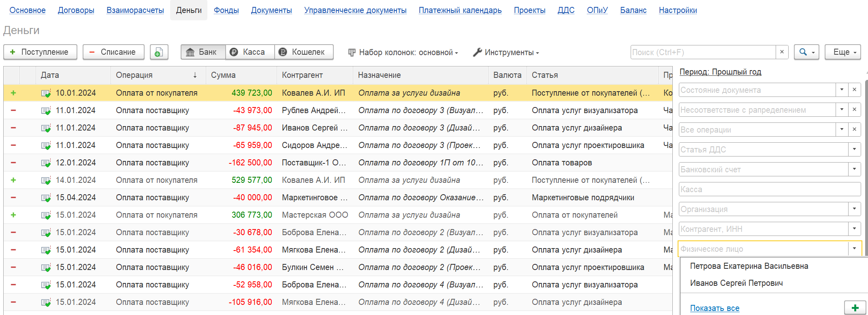Open Все операции dropdown arrow
868x315 pixels.
click(x=842, y=130)
